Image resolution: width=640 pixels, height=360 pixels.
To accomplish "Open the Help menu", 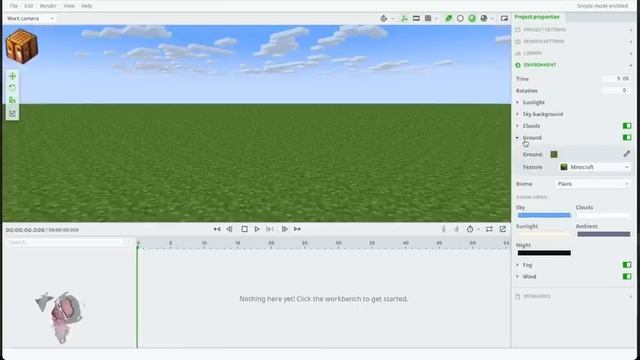I will tap(87, 6).
